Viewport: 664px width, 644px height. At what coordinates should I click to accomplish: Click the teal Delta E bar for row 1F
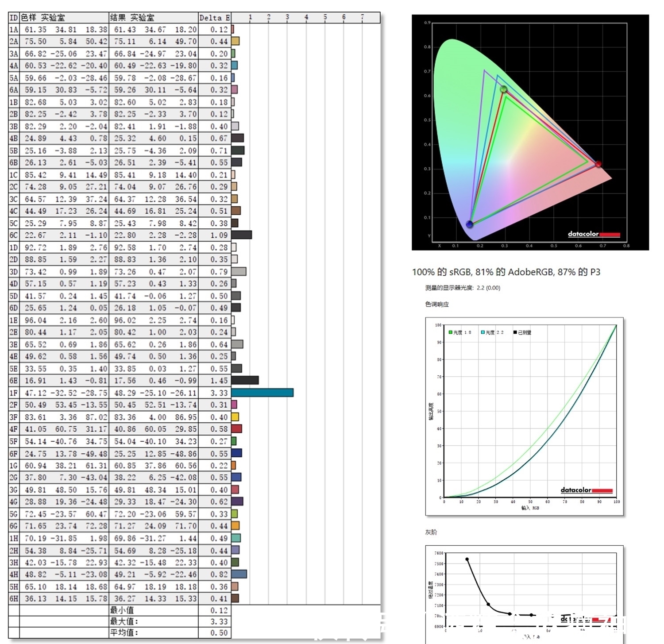point(262,393)
